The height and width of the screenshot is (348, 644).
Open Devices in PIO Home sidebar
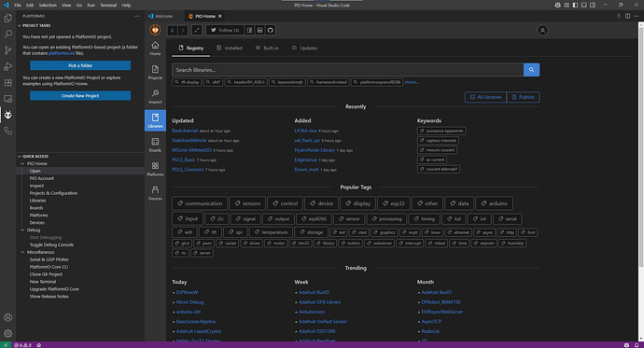tap(155, 193)
